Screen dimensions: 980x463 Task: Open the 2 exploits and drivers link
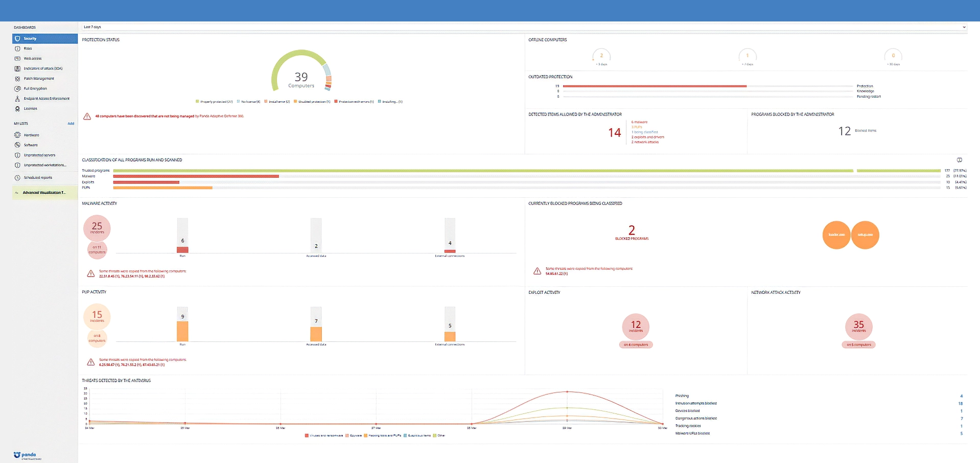(648, 137)
